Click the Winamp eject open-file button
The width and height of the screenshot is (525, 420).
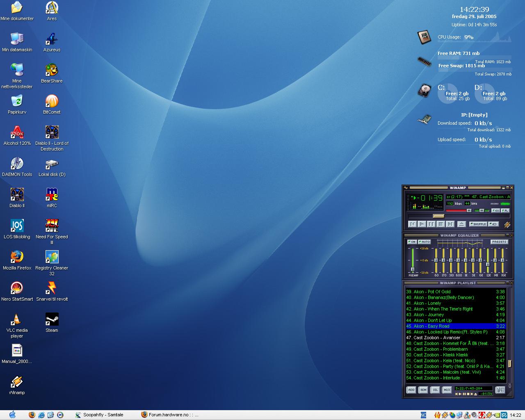coord(461,224)
